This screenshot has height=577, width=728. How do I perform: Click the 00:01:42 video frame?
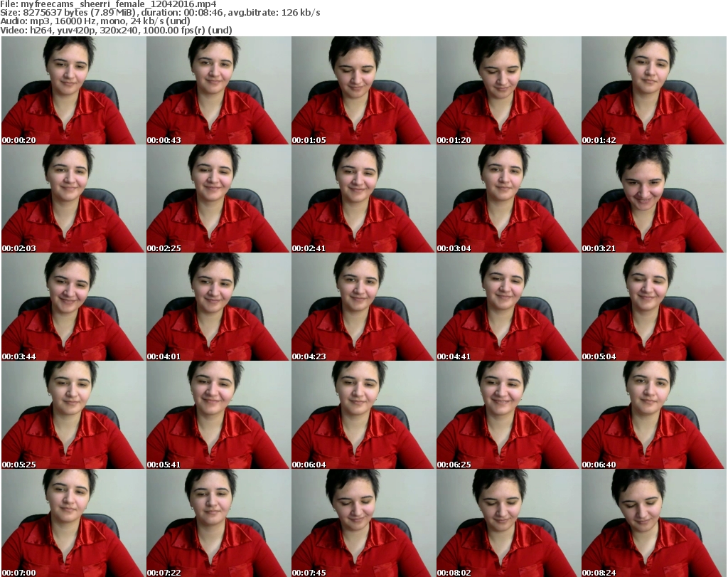coord(653,90)
